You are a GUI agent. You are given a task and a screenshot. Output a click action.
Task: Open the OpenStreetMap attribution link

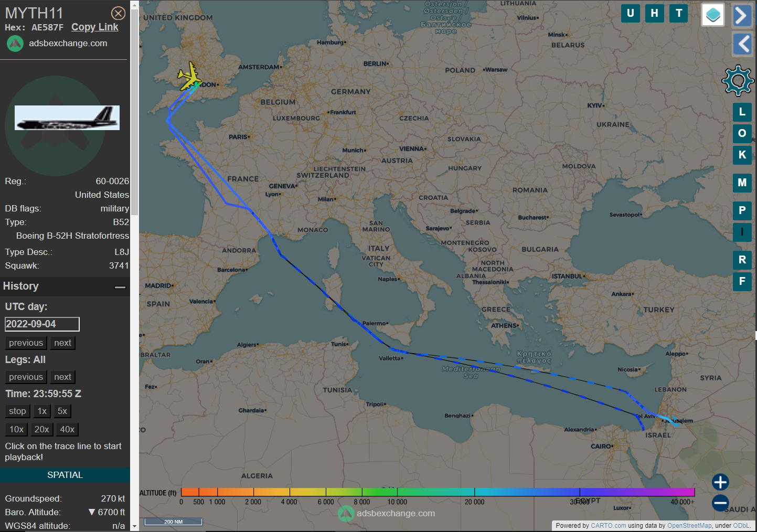[x=689, y=526]
